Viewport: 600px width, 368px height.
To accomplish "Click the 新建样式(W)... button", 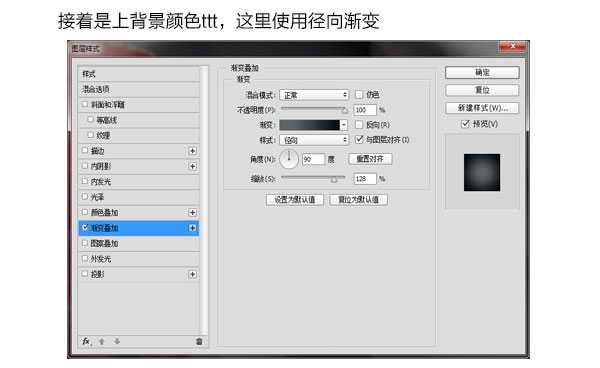I will [482, 108].
